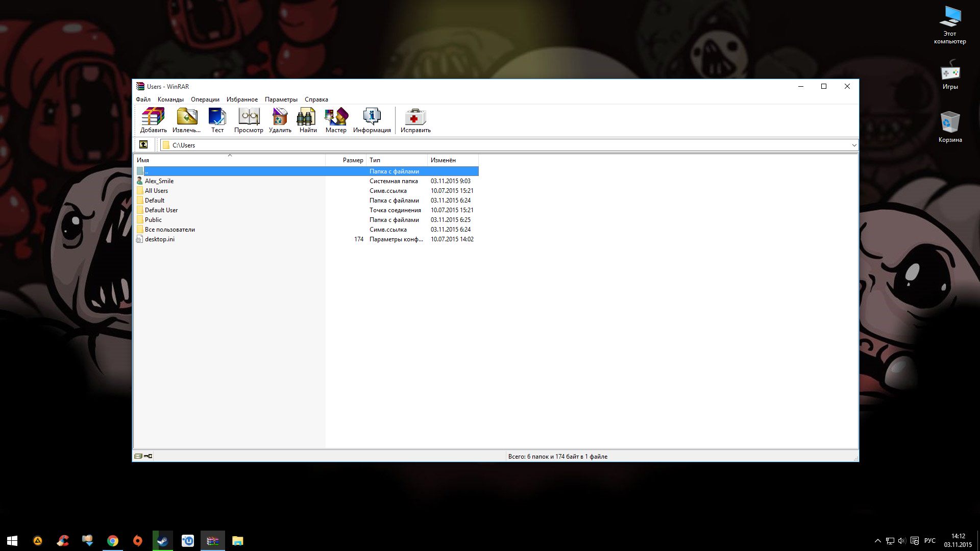Open the Операции menu

(x=205, y=99)
